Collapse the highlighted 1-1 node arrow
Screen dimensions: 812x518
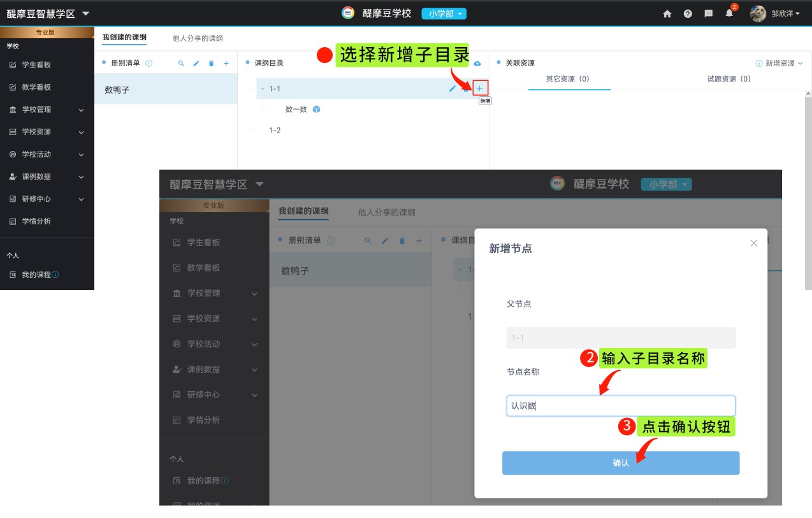[262, 89]
